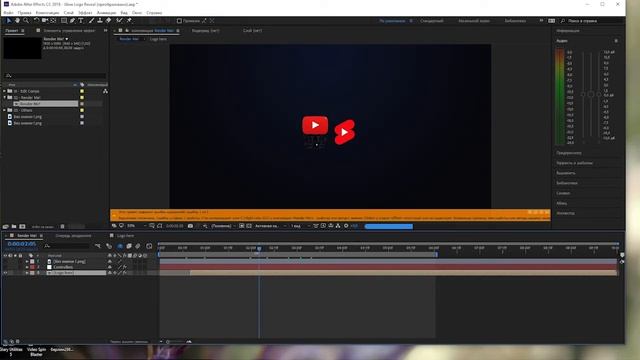
Task: Select the Roto Brush tool
Action: pyautogui.click(x=119, y=20)
